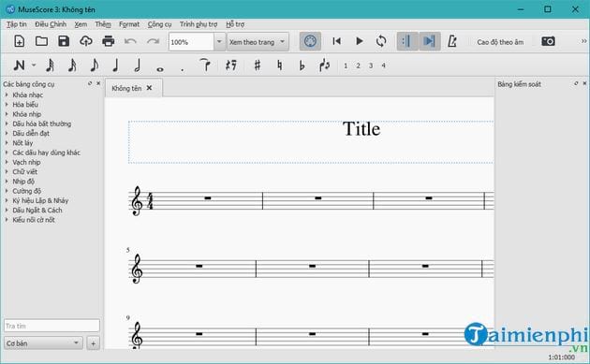This screenshot has height=364, width=590.
Task: Open the Trình phụ trợ menu
Action: coord(199,24)
